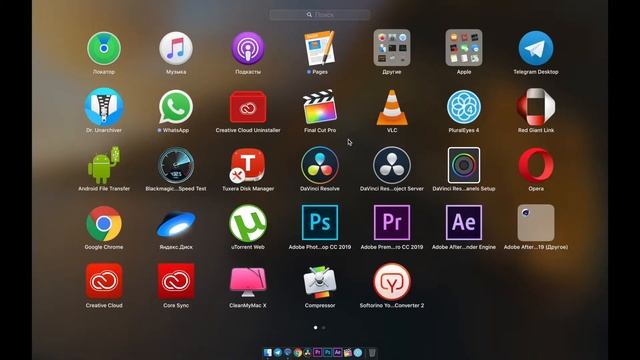The width and height of the screenshot is (640, 360).
Task: Open the Trash in the Dock
Action: (x=372, y=353)
